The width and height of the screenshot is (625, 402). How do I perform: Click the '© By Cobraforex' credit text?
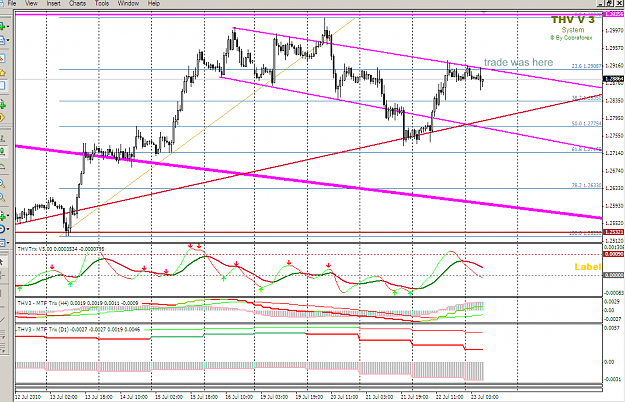pos(571,38)
